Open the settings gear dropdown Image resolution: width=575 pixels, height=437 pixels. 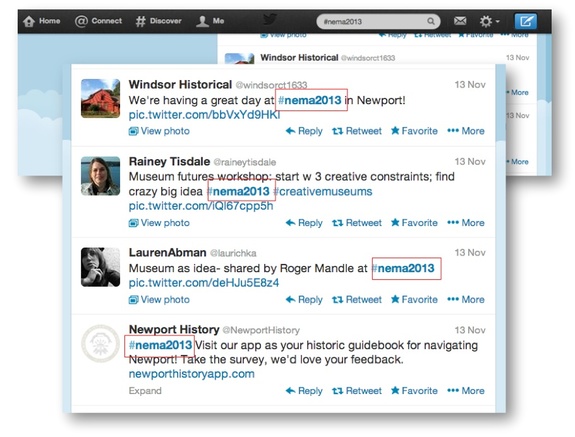coord(489,21)
